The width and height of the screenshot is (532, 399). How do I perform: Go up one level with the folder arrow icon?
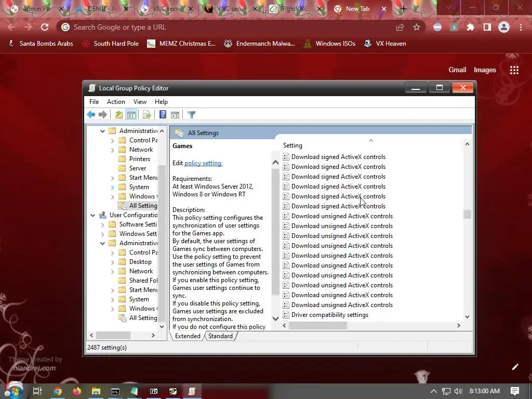tap(119, 115)
